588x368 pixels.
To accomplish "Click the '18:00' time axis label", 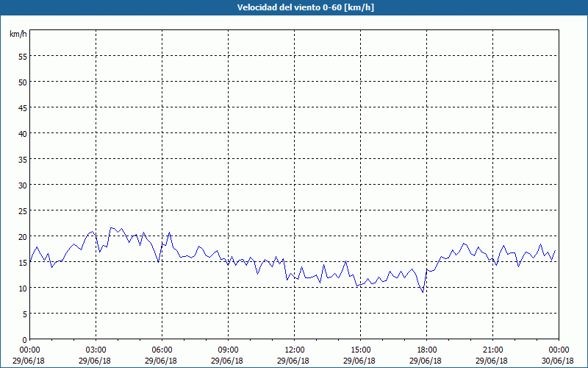I will click(427, 350).
